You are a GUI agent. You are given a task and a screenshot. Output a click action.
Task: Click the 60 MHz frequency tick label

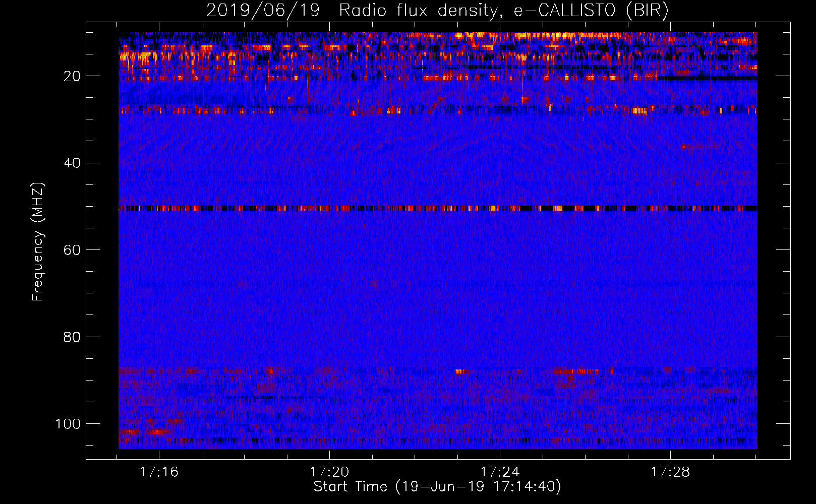pos(72,250)
